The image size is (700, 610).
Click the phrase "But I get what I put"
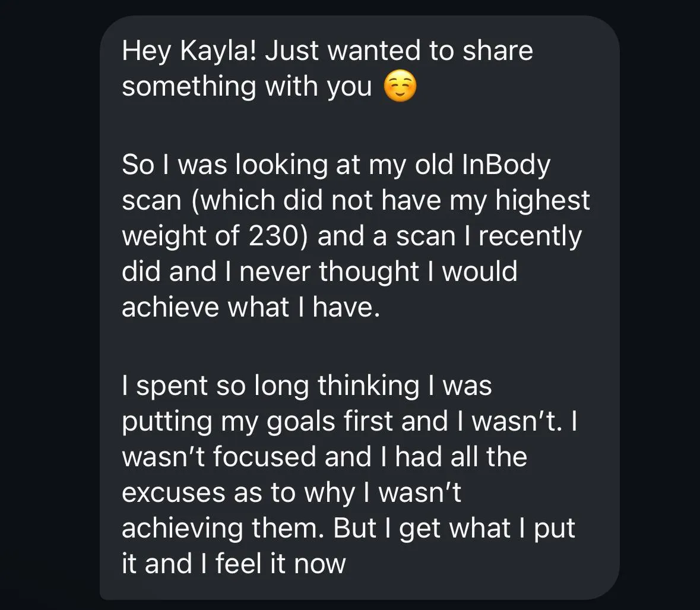454,529
